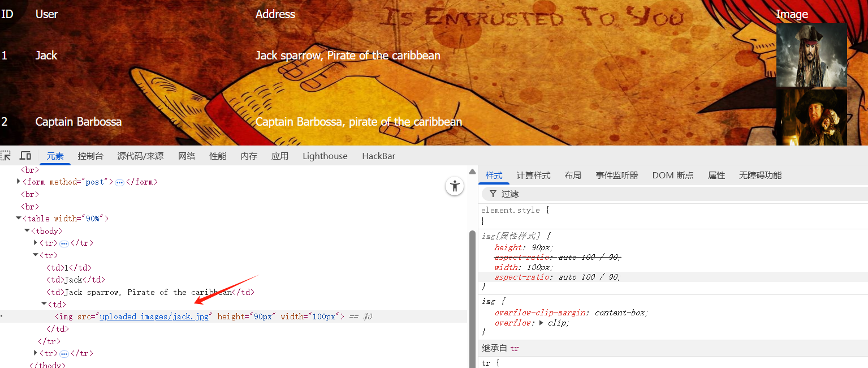
Task: Activate the inspect element picker icon
Action: (x=6, y=156)
